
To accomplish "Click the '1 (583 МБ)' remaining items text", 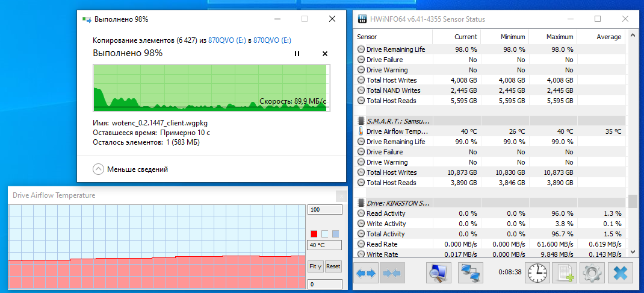I will click(182, 142).
